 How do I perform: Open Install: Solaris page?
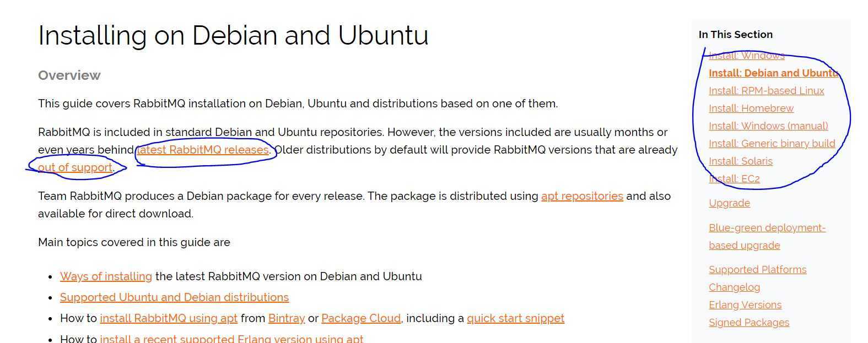(x=741, y=161)
